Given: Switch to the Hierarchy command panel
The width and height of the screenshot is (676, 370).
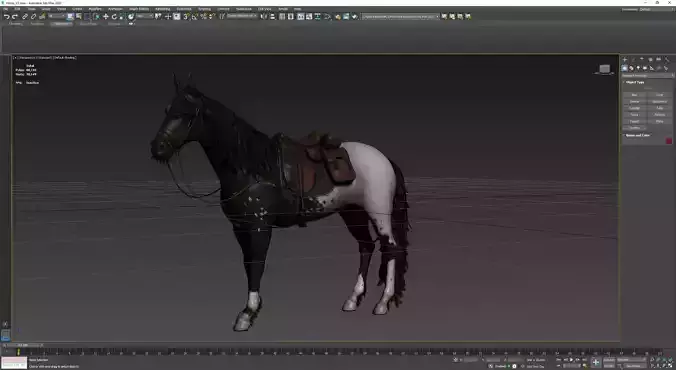Looking at the screenshot, I should click(642, 59).
